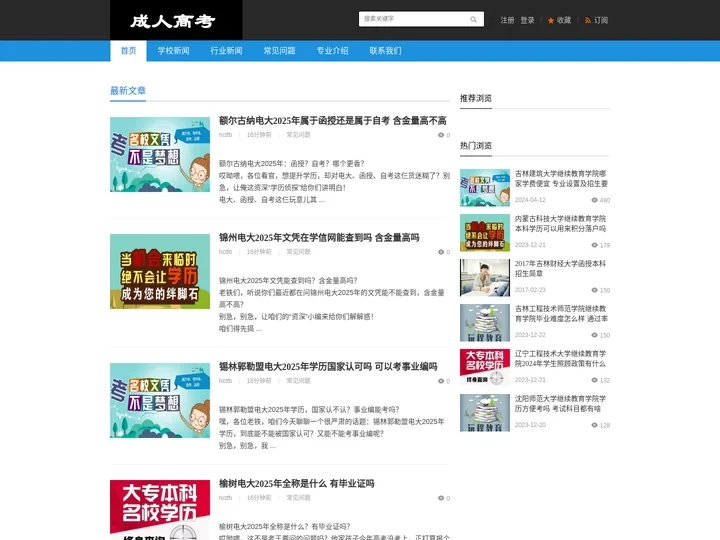Open article 锦州电大2025年文凭在学信网能查到吗
The image size is (720, 540).
(319, 238)
